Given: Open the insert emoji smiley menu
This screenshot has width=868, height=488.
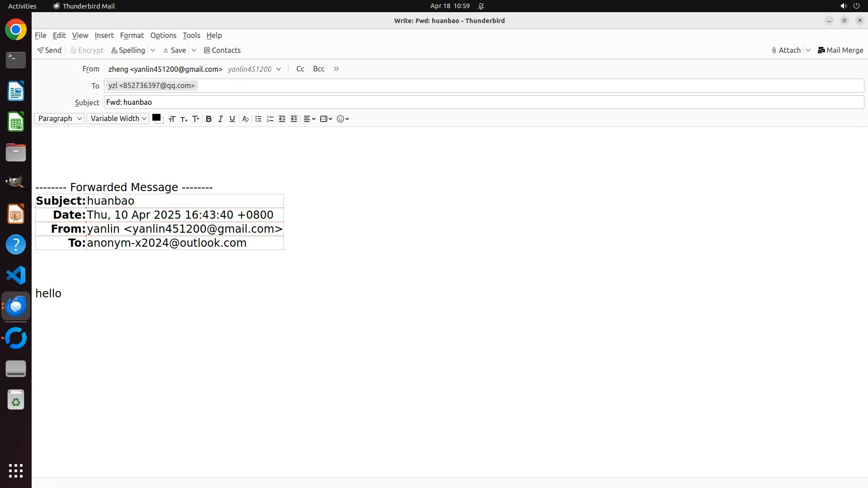Looking at the screenshot, I should click(x=343, y=119).
